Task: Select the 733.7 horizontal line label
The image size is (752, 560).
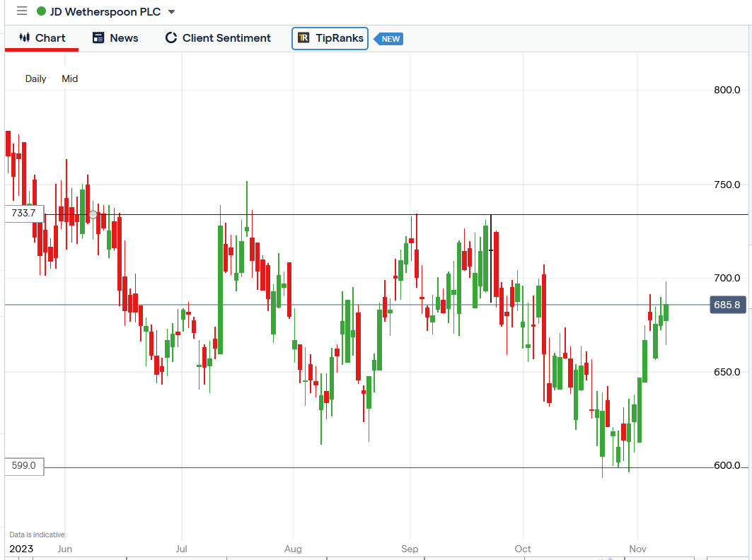Action: (x=24, y=214)
